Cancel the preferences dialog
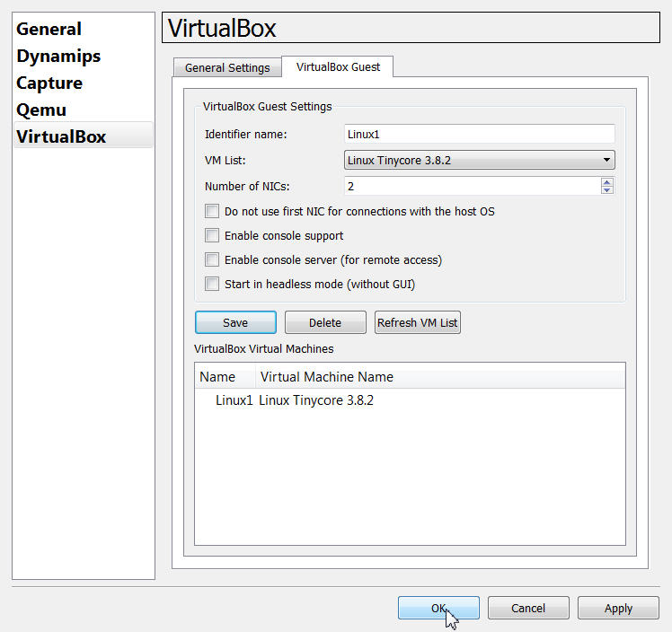The image size is (672, 632). [528, 608]
